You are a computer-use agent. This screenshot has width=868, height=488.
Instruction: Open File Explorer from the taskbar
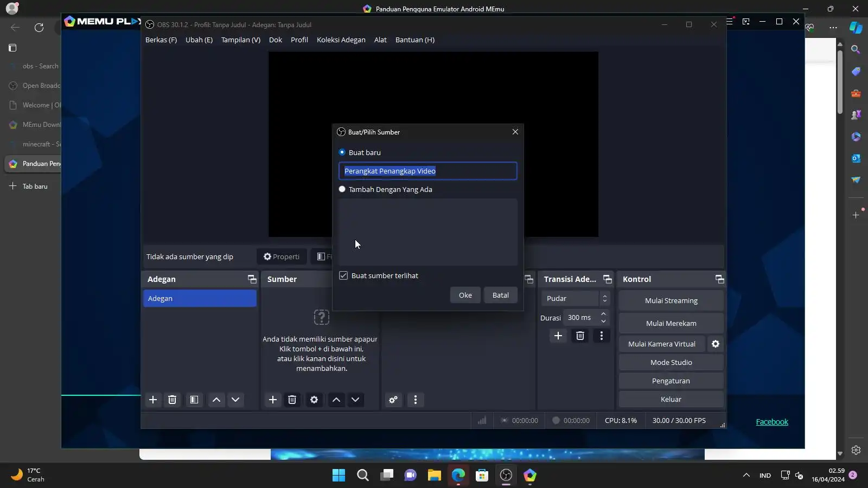[x=435, y=476]
